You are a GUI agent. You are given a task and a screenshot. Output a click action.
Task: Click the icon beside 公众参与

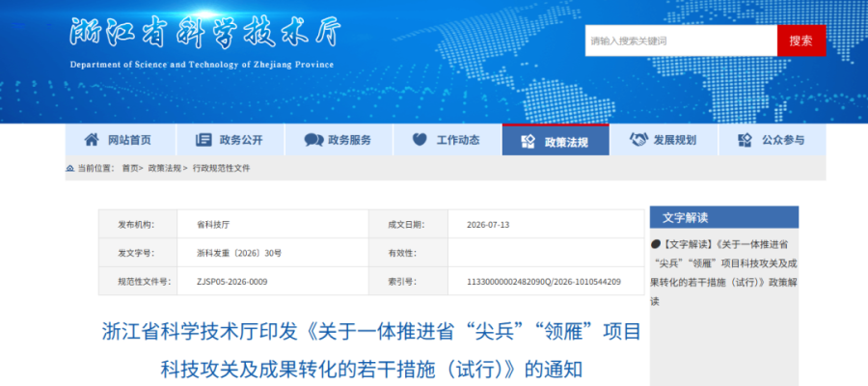(x=746, y=140)
